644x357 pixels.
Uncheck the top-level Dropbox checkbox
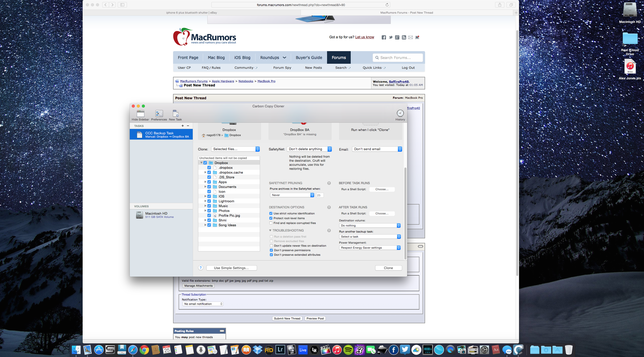[205, 163]
